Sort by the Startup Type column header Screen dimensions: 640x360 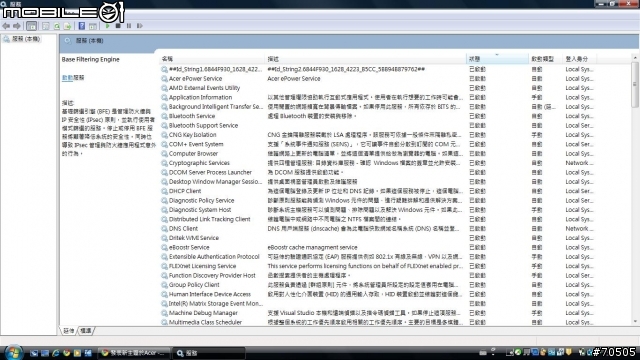(x=545, y=59)
